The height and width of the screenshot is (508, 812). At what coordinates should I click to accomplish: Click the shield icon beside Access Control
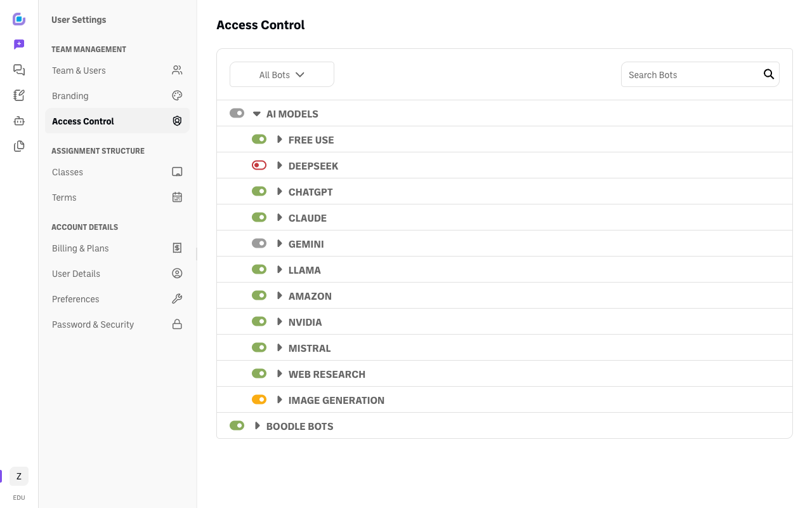pos(177,121)
